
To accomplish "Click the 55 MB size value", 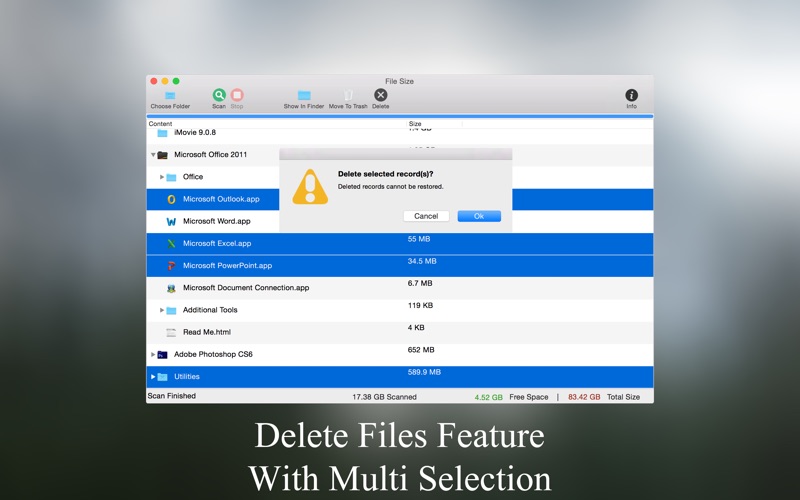I will tap(419, 239).
